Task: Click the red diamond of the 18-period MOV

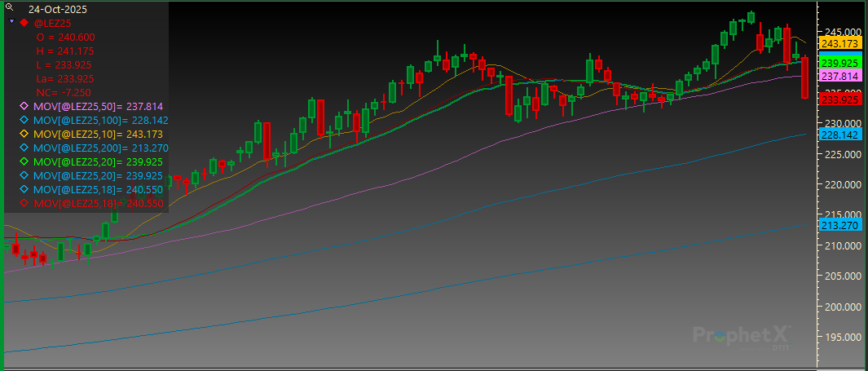Action: [23, 204]
